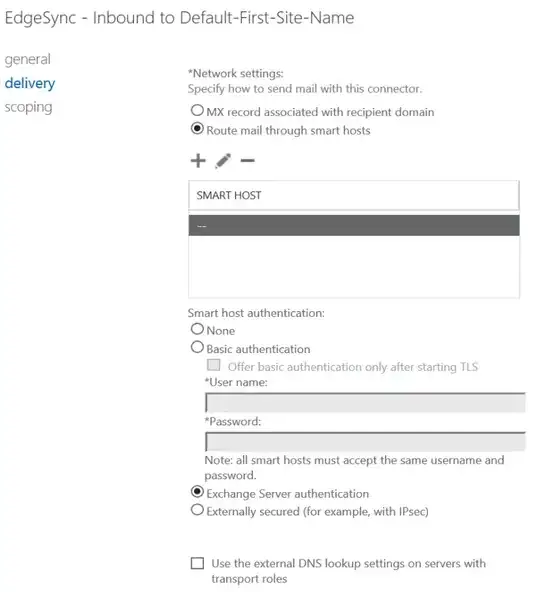540x592 pixels.
Task: Add a new smart host with plus icon
Action: point(198,161)
